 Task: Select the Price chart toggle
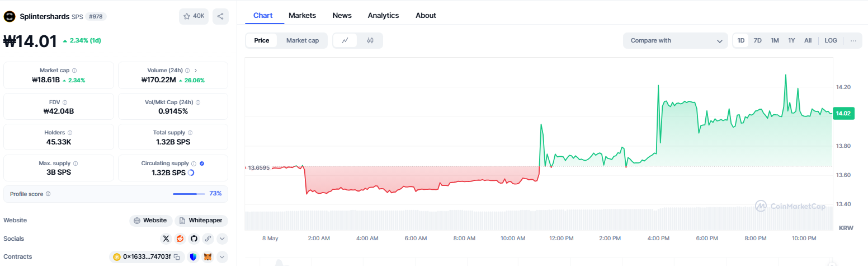(262, 40)
